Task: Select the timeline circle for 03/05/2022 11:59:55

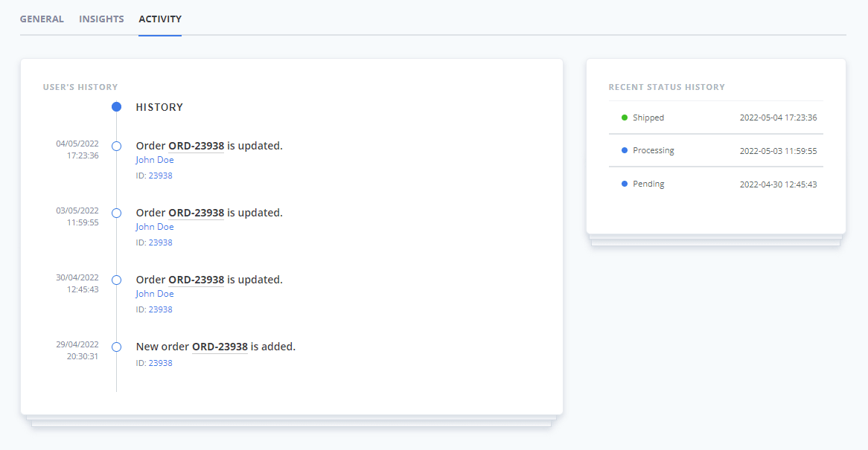Action: [x=116, y=213]
